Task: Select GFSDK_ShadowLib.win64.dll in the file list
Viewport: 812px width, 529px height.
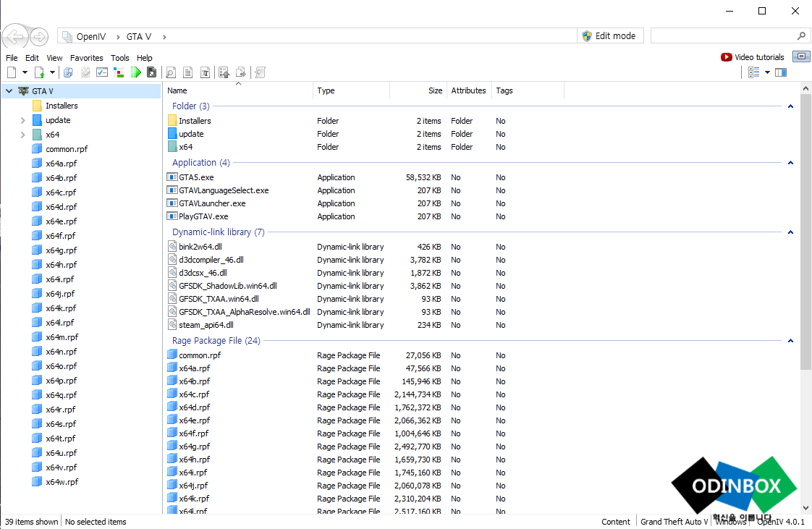Action: [228, 286]
